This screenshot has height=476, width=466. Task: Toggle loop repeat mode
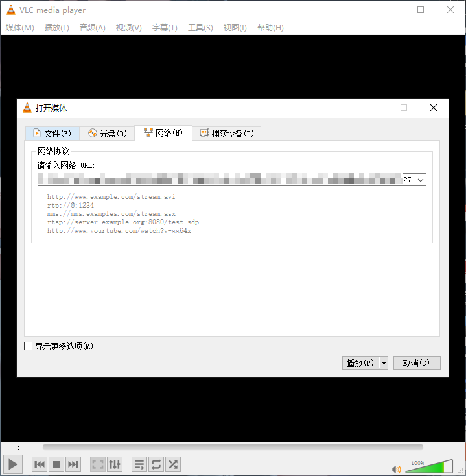(156, 464)
